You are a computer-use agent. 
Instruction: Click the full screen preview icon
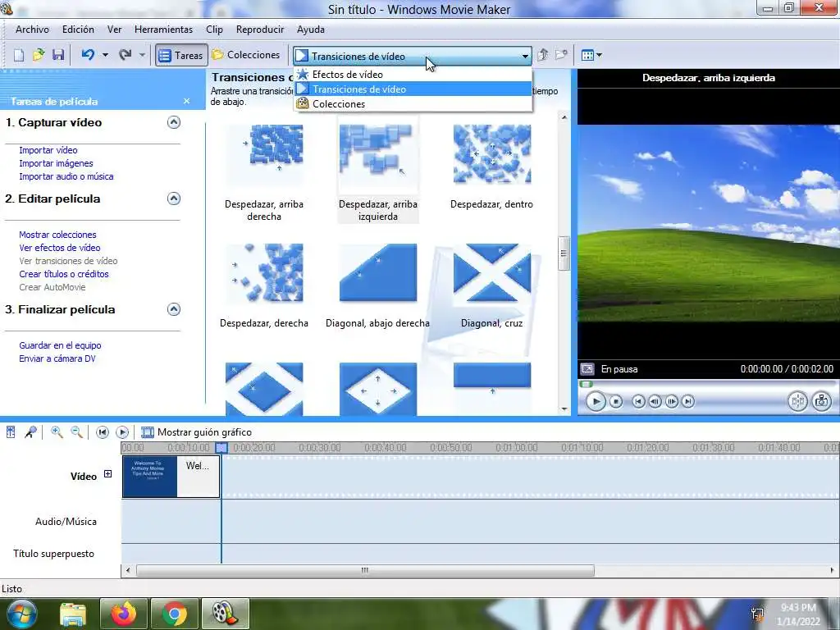[587, 369]
